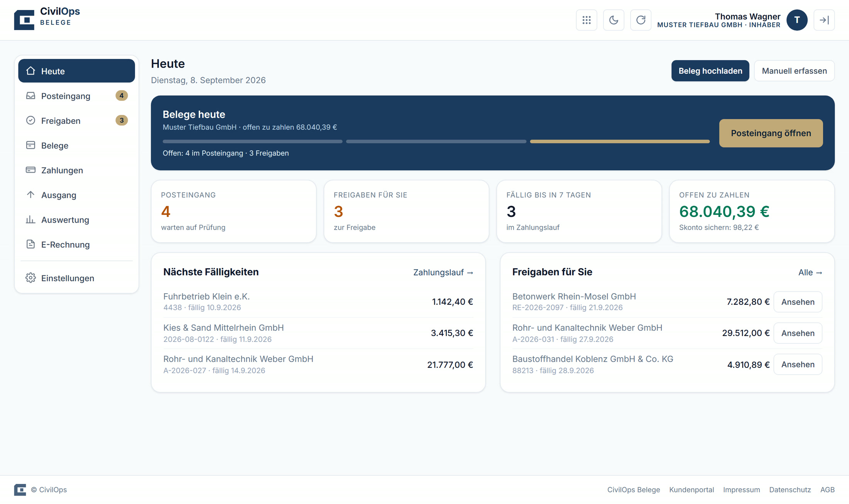Open AGB footer link
This screenshot has height=504, width=849.
(x=827, y=490)
